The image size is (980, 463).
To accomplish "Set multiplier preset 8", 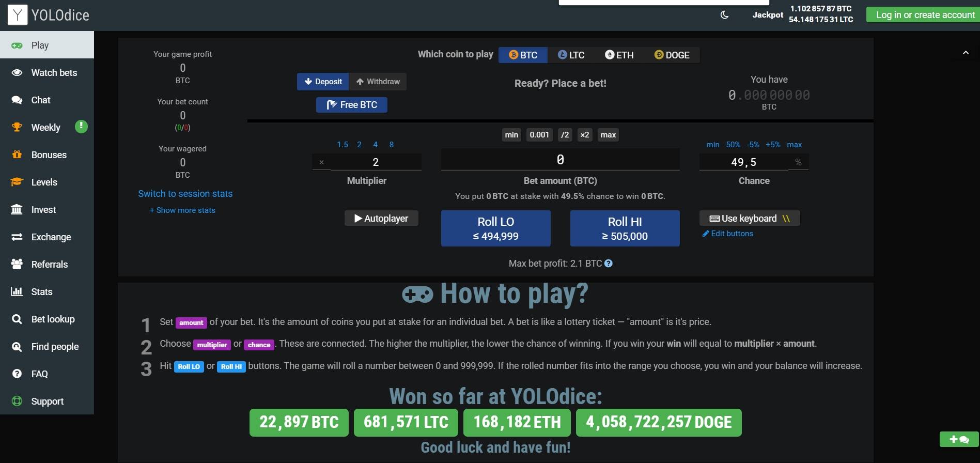I will pyautogui.click(x=392, y=145).
